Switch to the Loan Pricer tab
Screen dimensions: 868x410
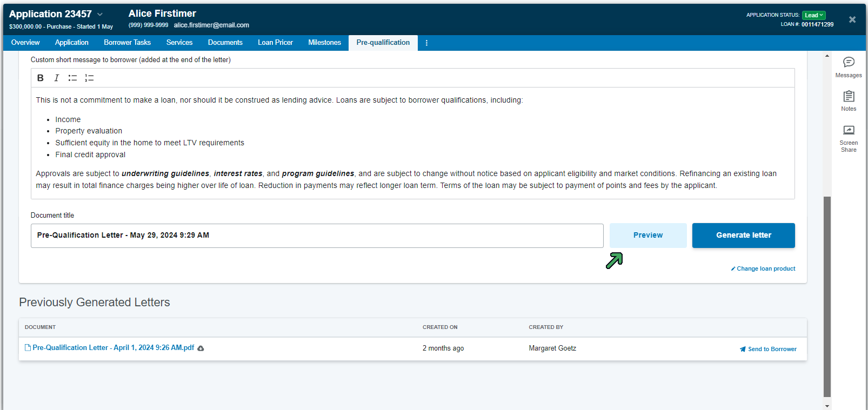coord(275,43)
